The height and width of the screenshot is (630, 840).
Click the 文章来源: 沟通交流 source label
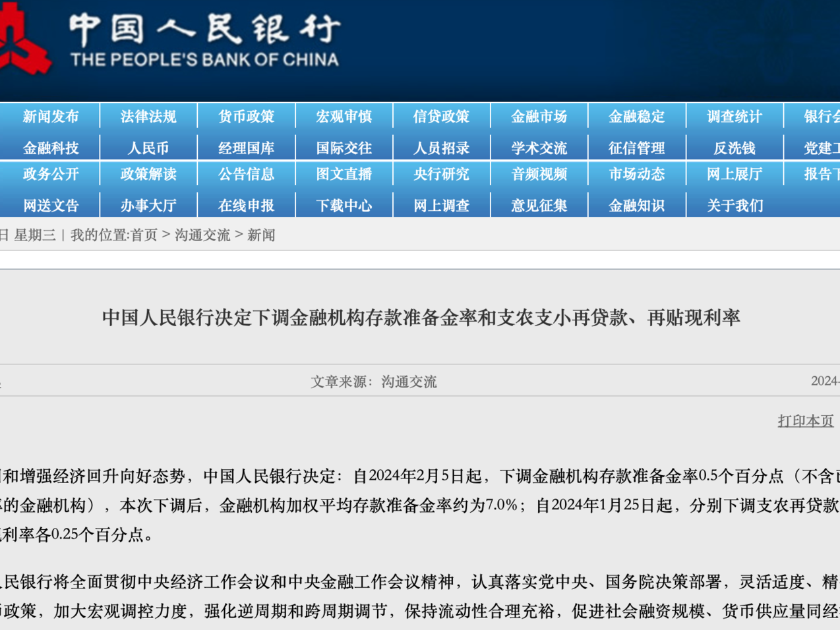(x=374, y=382)
